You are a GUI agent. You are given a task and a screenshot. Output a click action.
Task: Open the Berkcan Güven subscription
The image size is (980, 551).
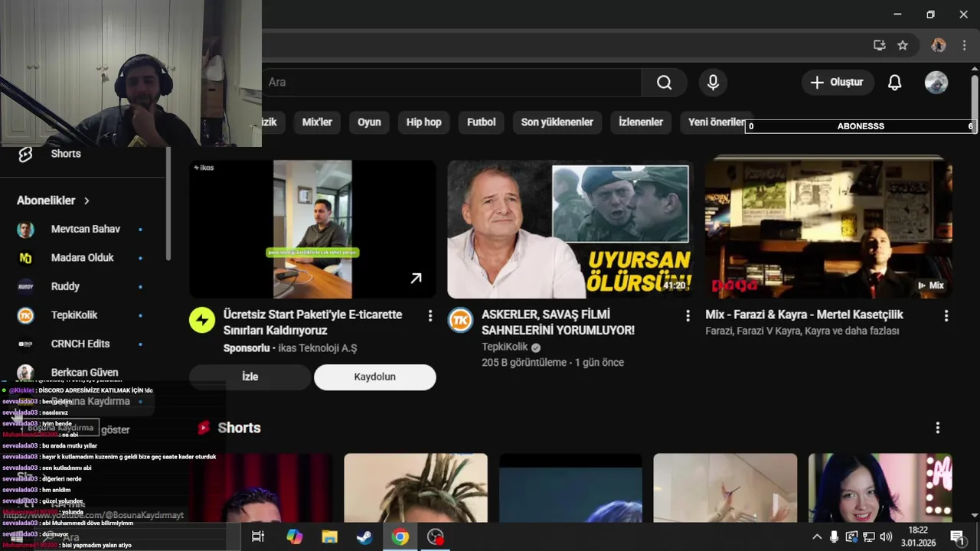[84, 373]
